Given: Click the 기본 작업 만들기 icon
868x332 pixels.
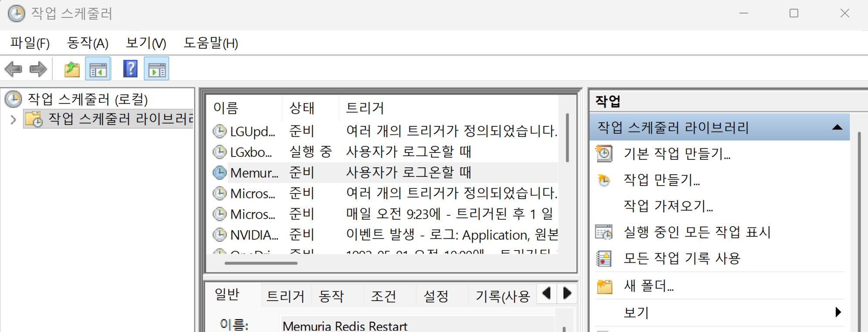Looking at the screenshot, I should pyautogui.click(x=604, y=153).
